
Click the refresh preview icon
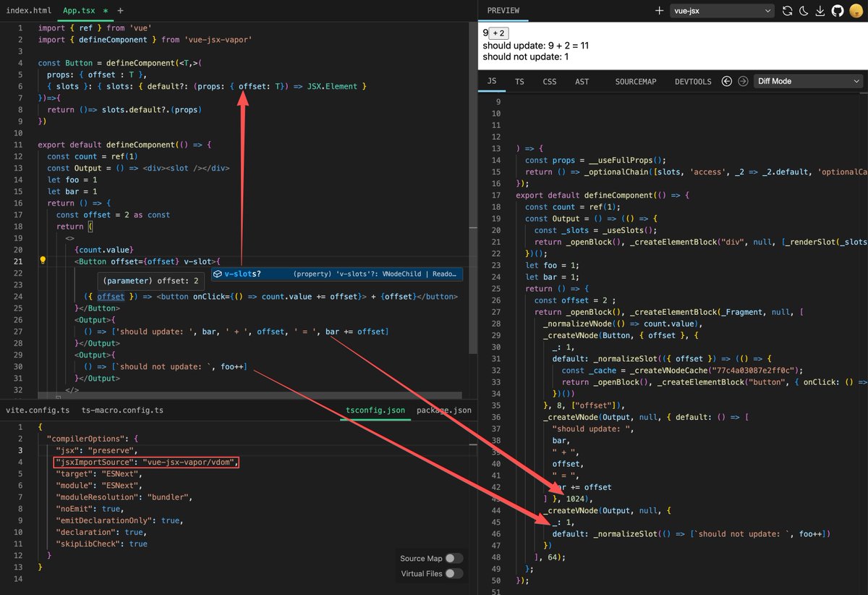point(788,11)
